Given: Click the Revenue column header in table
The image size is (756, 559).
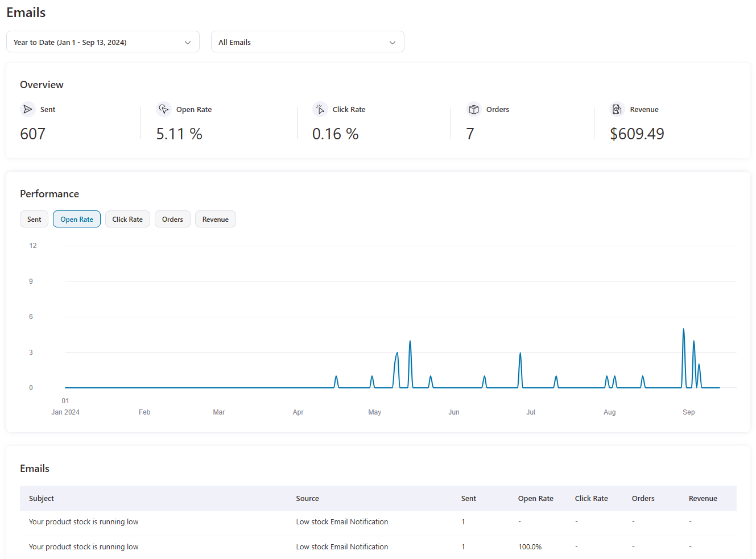Looking at the screenshot, I should pos(703,499).
